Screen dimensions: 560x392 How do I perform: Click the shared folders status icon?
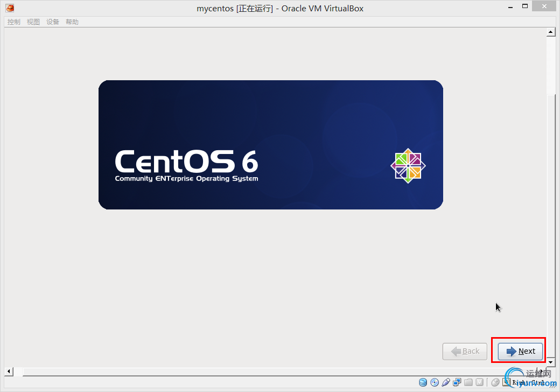[468, 382]
